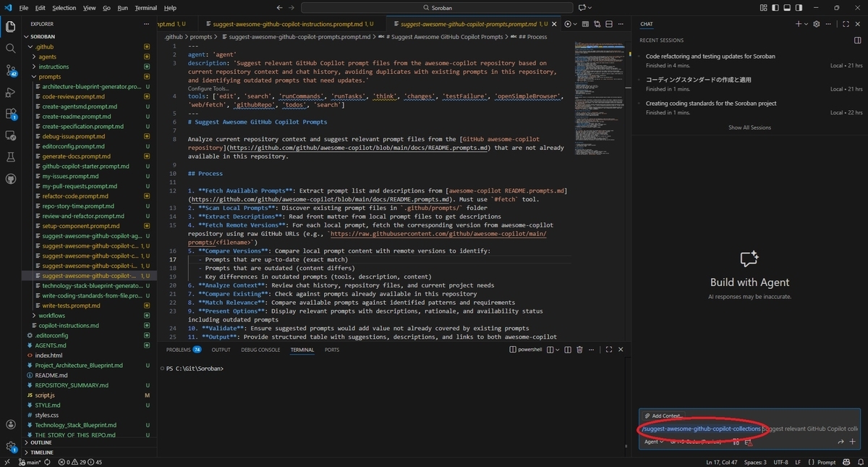Open the Copilot chat title bar icon
Screen dimensions: 868x467
point(582,8)
